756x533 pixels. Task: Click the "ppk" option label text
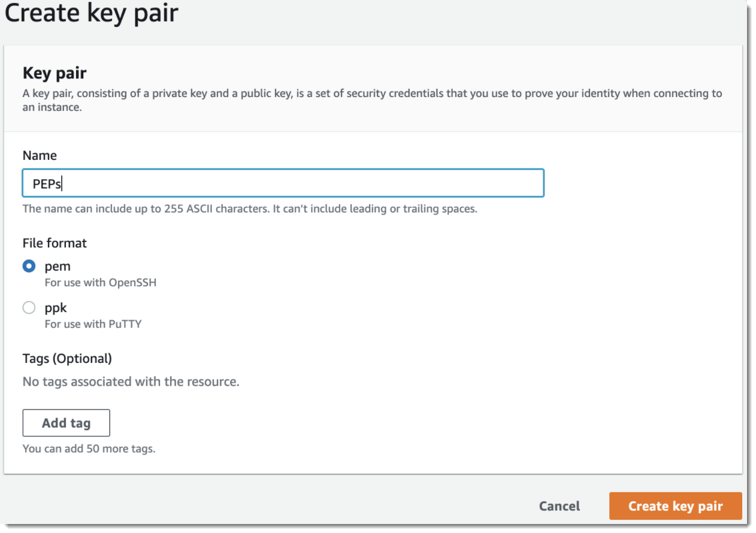[56, 308]
